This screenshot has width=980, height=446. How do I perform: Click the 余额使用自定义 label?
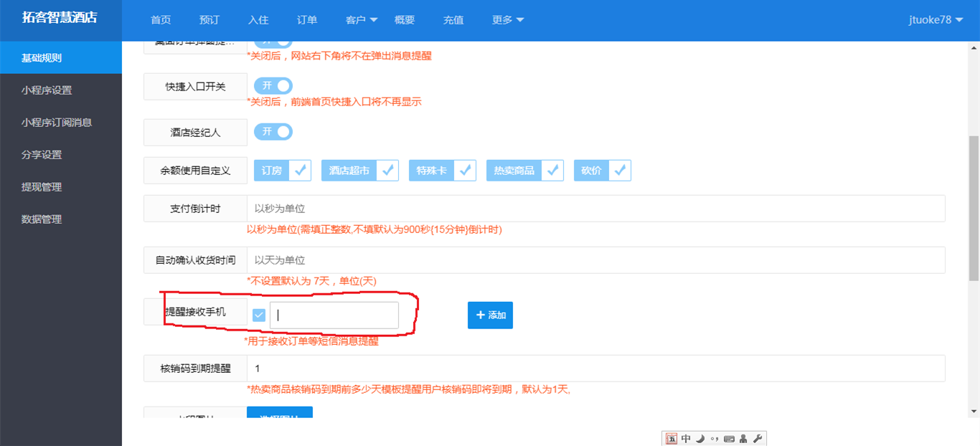tap(196, 171)
